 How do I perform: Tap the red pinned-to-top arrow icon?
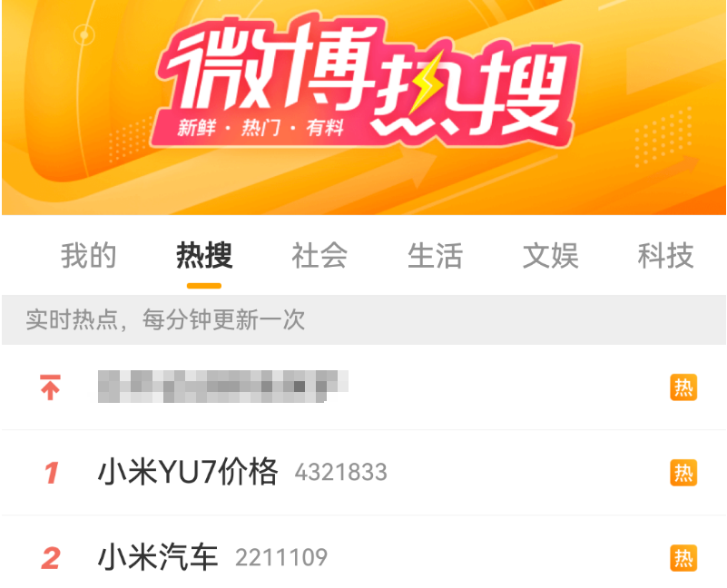pos(50,387)
